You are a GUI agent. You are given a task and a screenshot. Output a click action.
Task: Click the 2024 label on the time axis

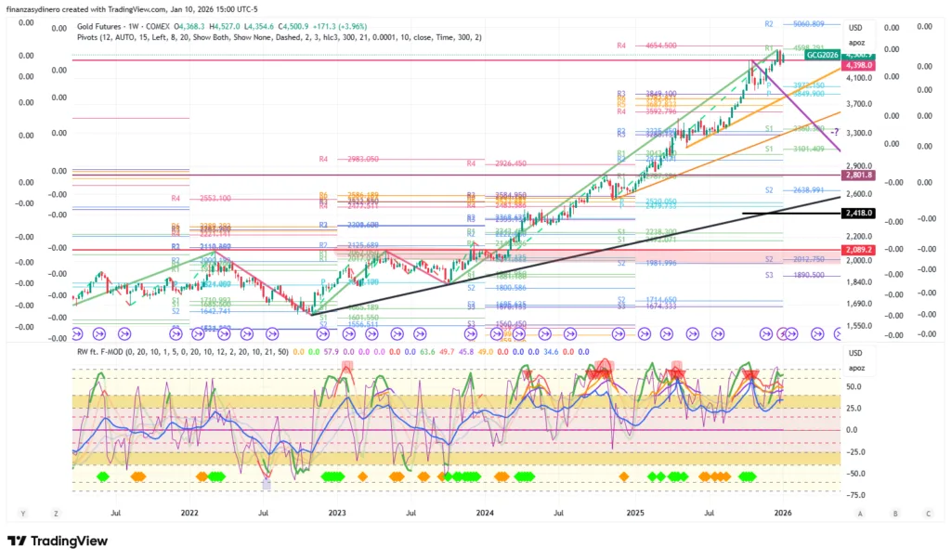tap(485, 513)
